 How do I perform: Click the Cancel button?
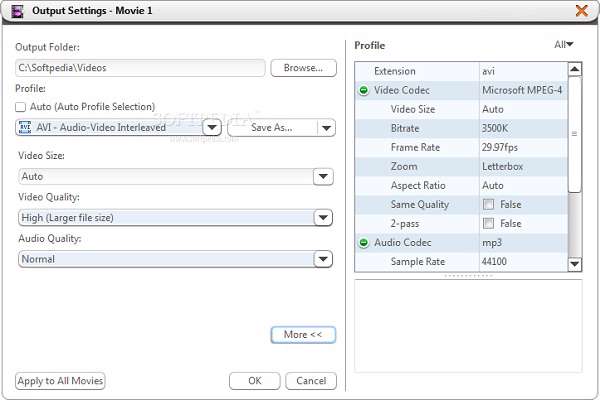point(311,381)
